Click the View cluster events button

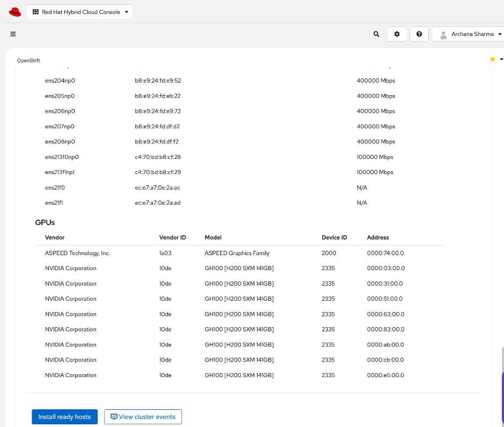143,416
